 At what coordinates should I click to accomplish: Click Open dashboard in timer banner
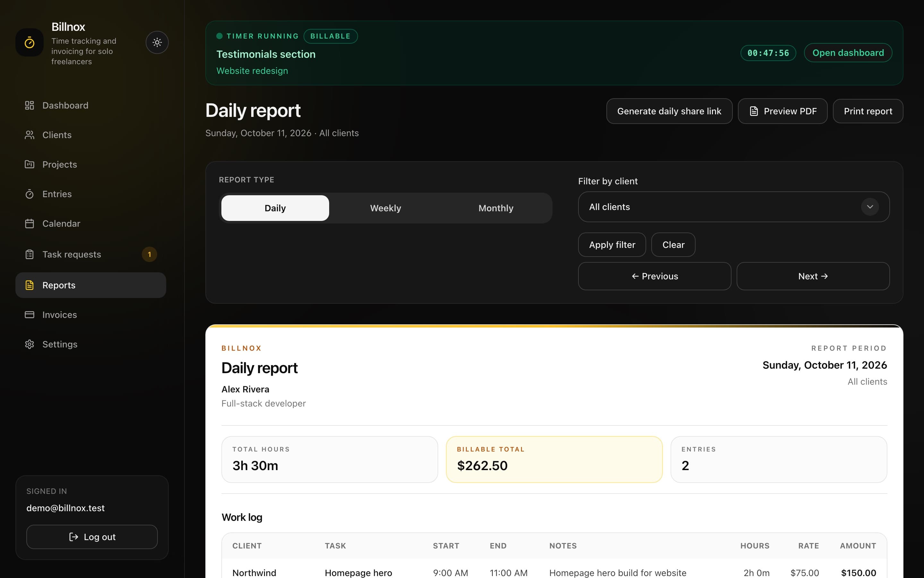click(848, 53)
